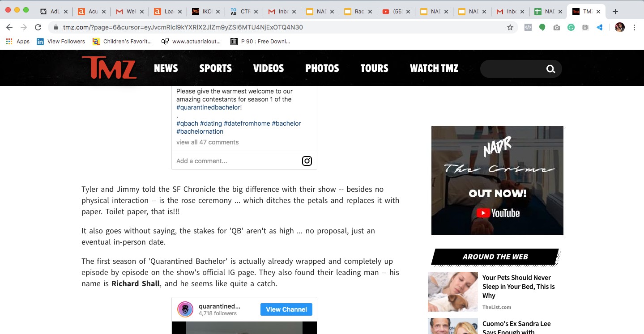644x334 pixels.
Task: Click the gray B extension icon
Action: point(585,27)
